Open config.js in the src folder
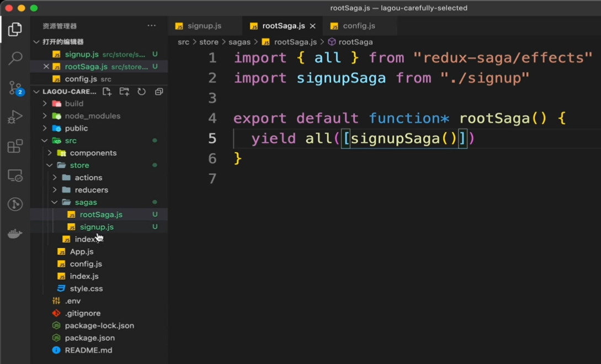Image resolution: width=601 pixels, height=364 pixels. tap(99, 264)
